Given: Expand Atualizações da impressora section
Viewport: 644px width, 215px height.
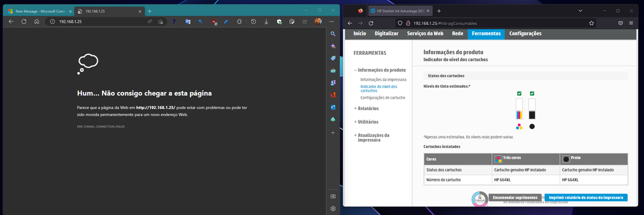Looking at the screenshot, I should pos(371,138).
